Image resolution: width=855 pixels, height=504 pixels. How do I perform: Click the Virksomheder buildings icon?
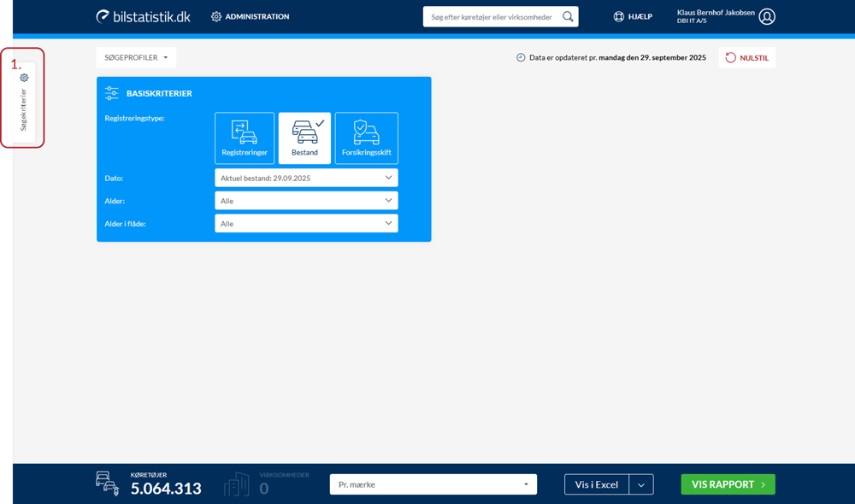pyautogui.click(x=236, y=484)
